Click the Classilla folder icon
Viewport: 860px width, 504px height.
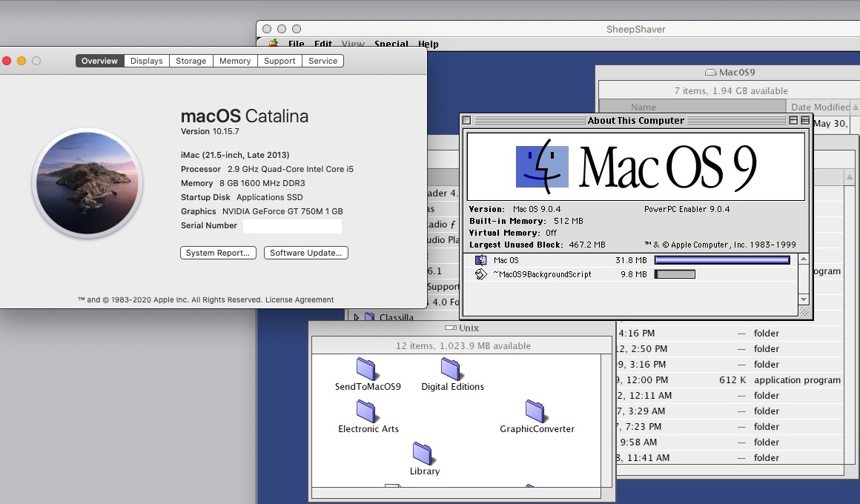370,317
